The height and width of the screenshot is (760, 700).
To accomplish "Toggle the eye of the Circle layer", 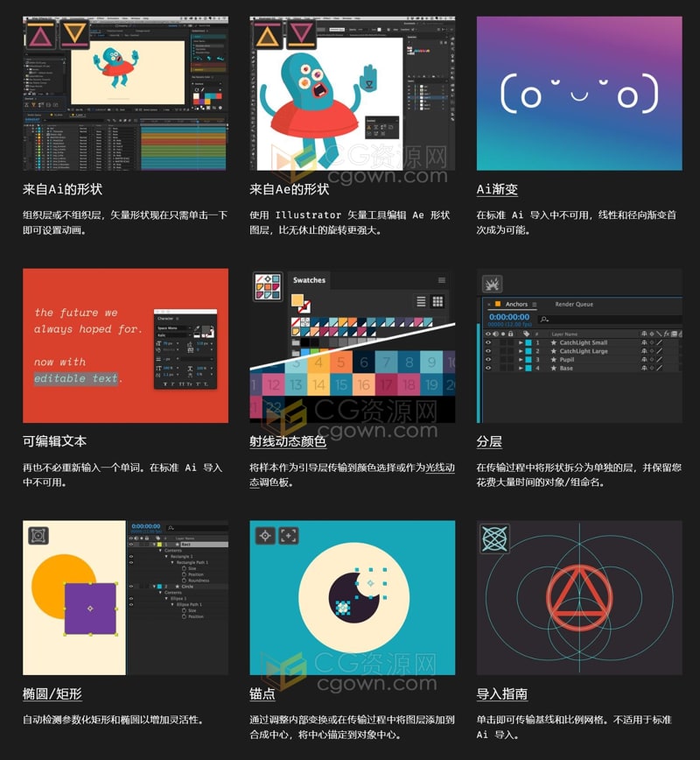I will [131, 586].
